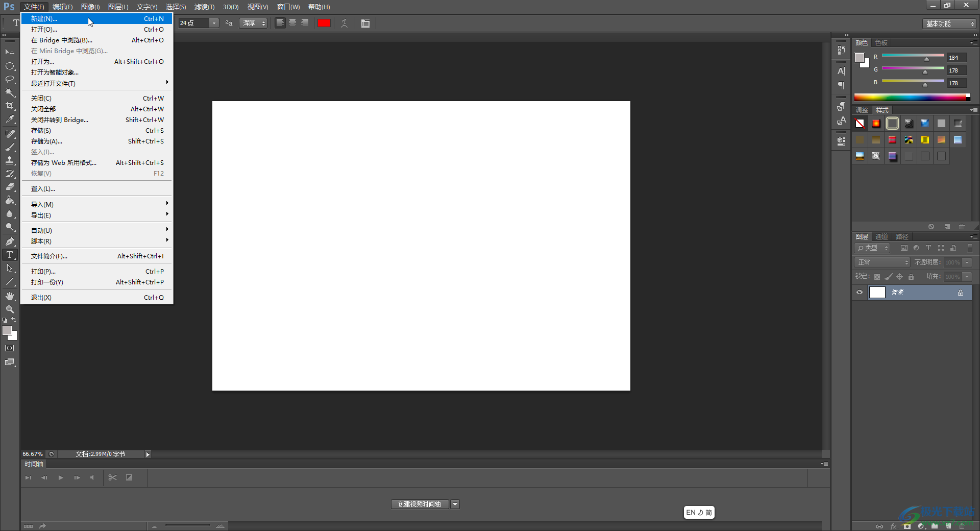980x531 pixels.
Task: Select the History Brush tool
Action: point(10,174)
